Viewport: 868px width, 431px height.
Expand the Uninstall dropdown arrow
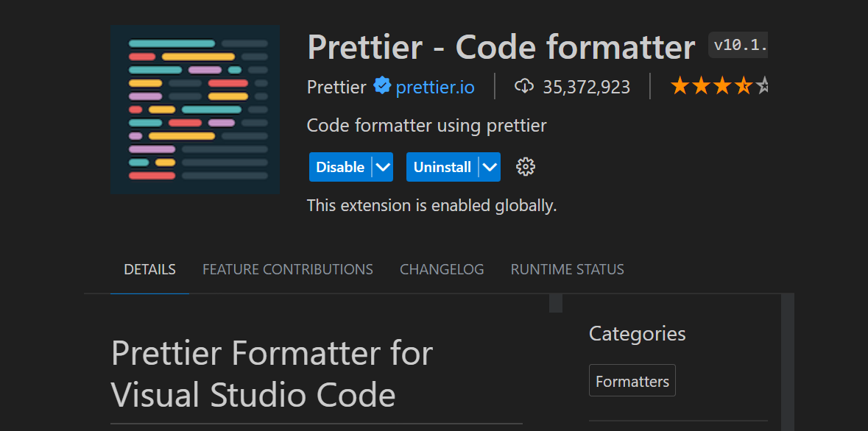click(490, 167)
